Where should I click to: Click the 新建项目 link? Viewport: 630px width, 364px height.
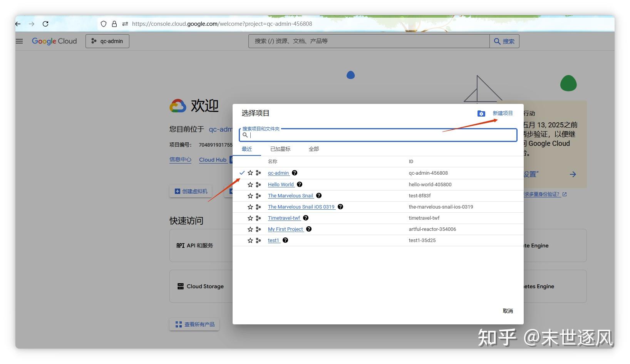point(503,113)
